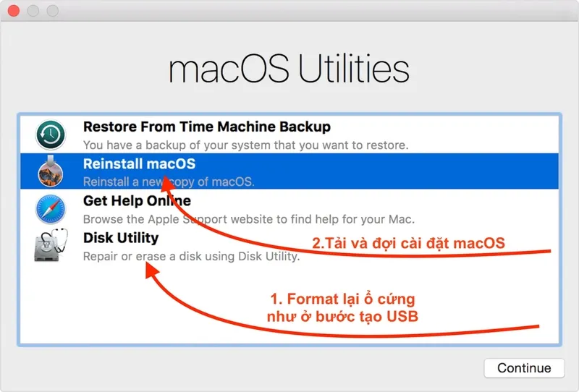Screen dimensions: 579x392
Task: Click the greyed zoom window button
Action: coord(52,11)
